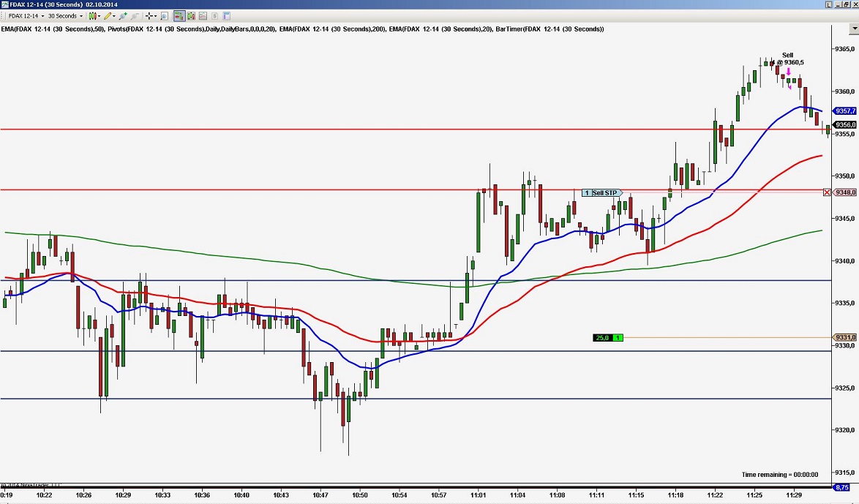
Task: Open the pencil drawing tool
Action: click(x=108, y=15)
